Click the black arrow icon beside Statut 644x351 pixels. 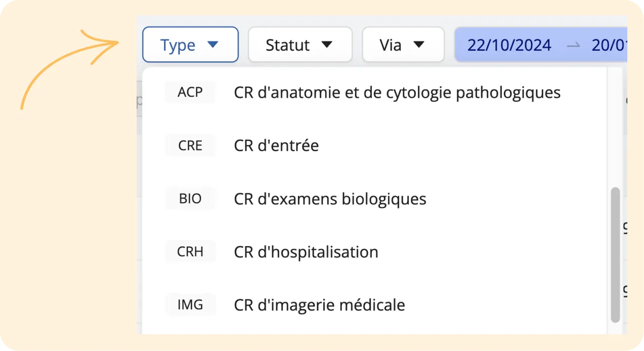click(x=327, y=45)
